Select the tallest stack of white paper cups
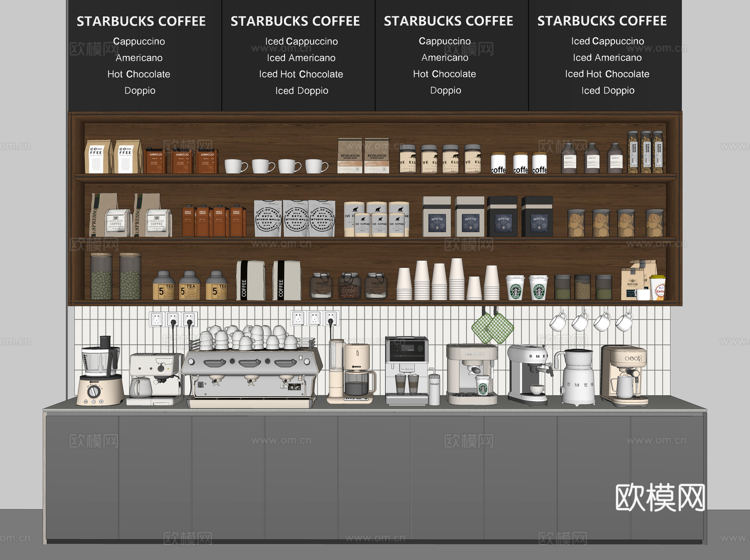The image size is (750, 560). (457, 279)
